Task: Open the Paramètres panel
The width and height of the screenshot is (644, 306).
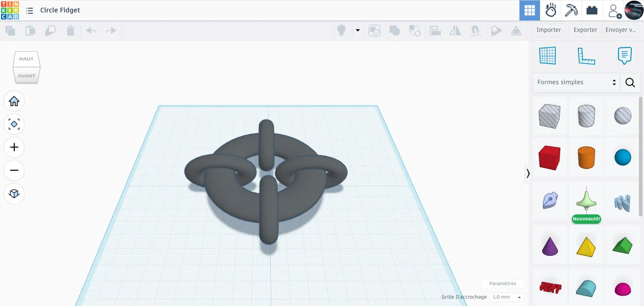Action: [x=503, y=283]
